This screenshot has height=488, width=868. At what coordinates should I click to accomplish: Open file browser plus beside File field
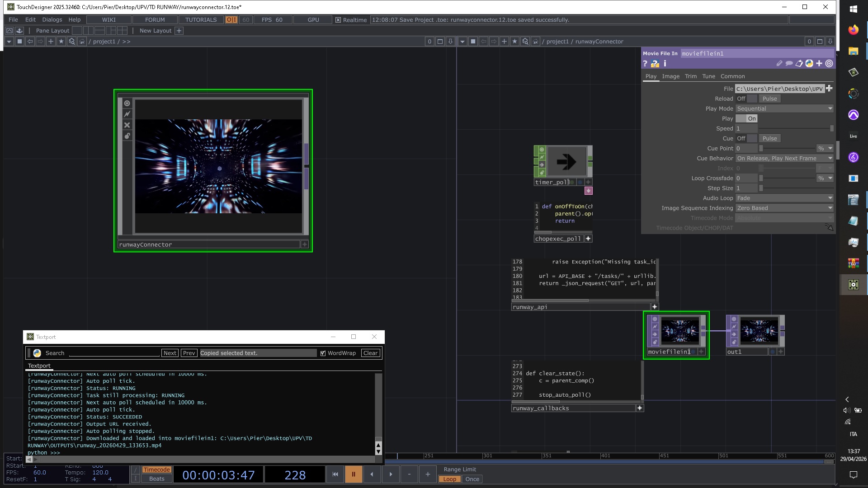coord(829,89)
